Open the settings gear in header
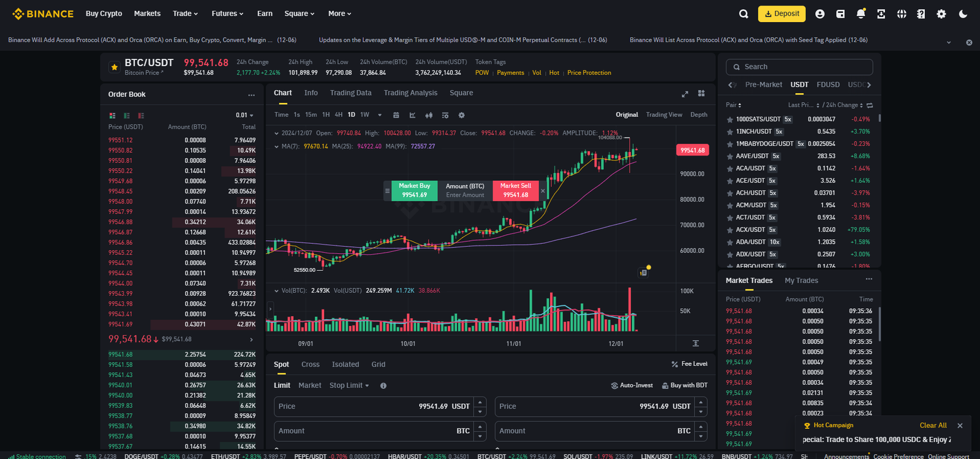The image size is (980, 459). tap(941, 13)
